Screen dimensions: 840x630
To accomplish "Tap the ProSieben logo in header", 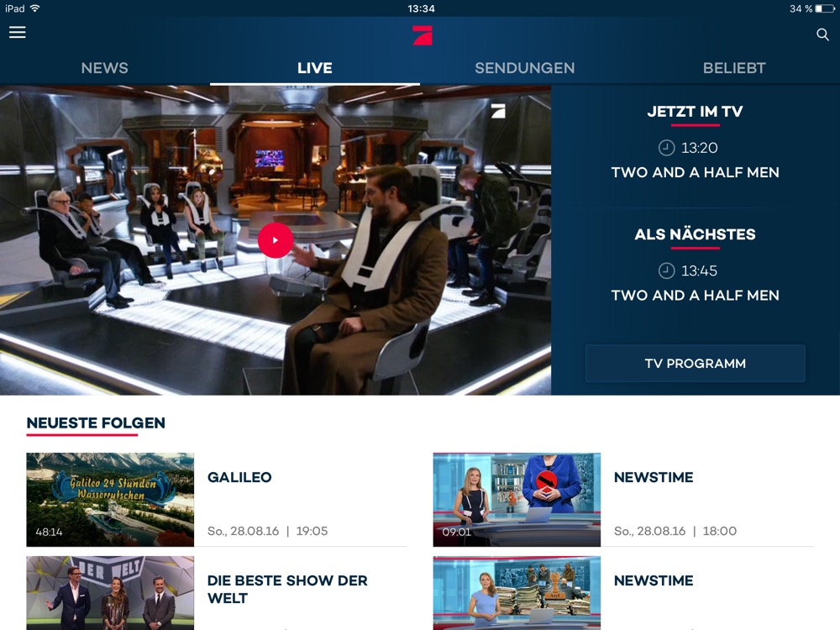I will click(423, 34).
